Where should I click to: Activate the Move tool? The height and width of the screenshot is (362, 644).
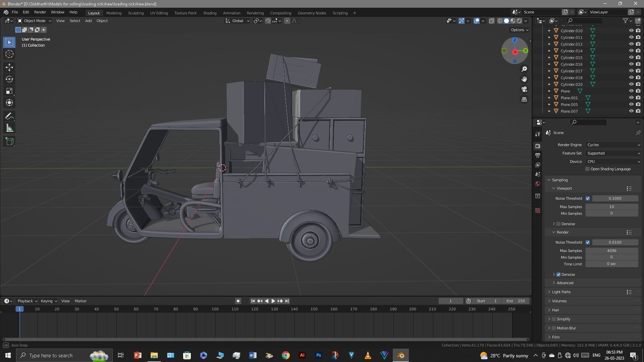9,67
